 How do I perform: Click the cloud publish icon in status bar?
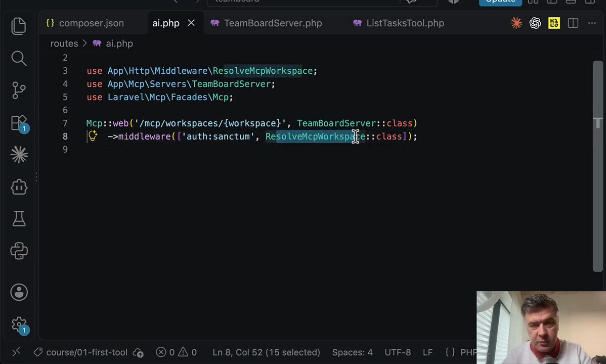pos(138,352)
